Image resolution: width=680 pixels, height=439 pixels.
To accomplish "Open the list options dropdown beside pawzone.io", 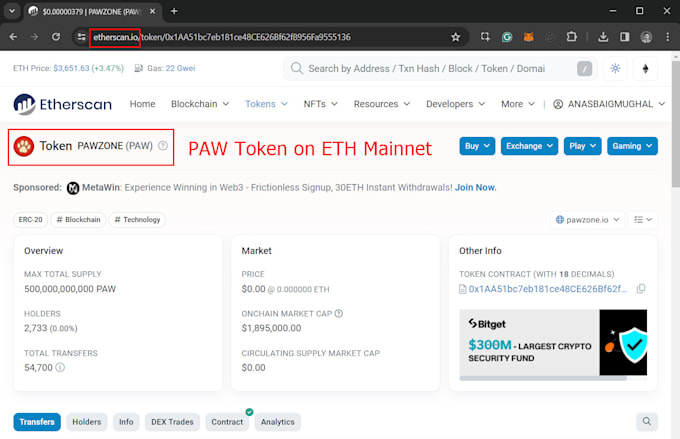I will pos(643,220).
